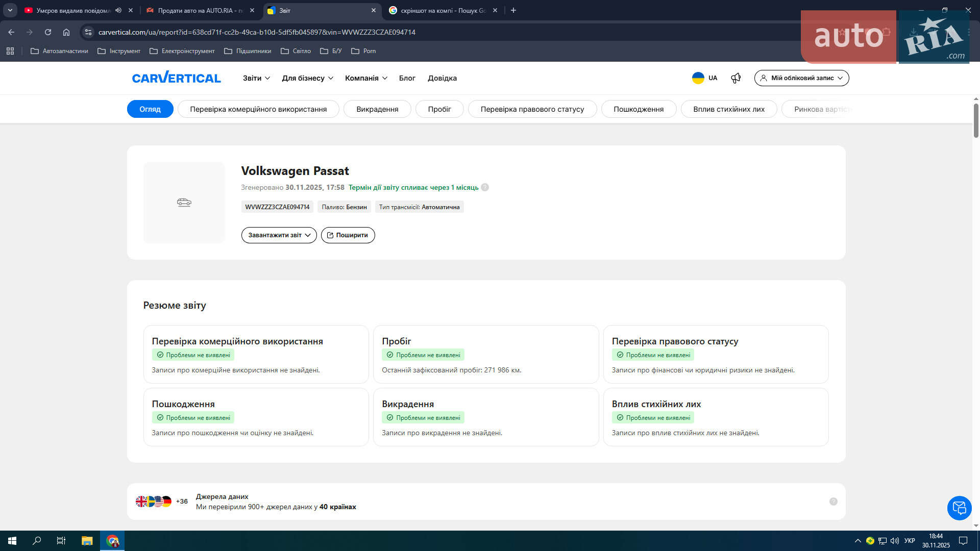Viewport: 980px width, 551px height.
Task: Open the Вплив стихійних лих tab
Action: 729,109
